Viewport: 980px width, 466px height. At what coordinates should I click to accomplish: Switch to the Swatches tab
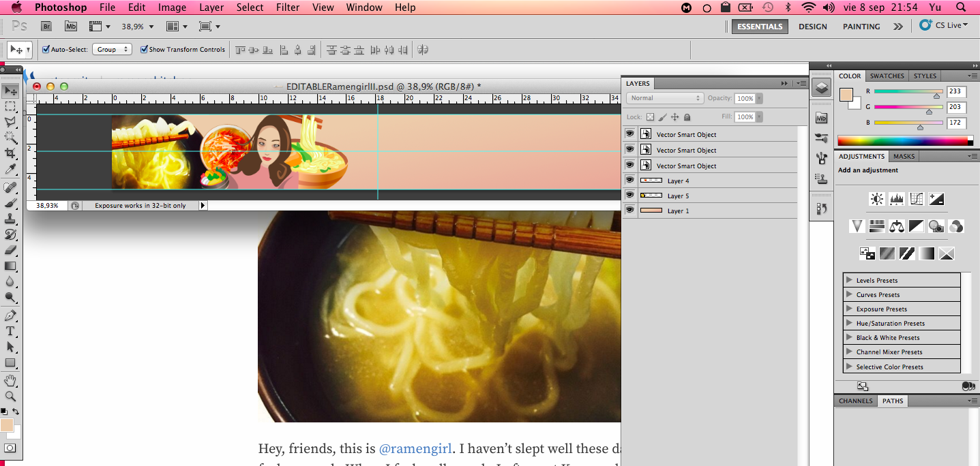pos(887,76)
